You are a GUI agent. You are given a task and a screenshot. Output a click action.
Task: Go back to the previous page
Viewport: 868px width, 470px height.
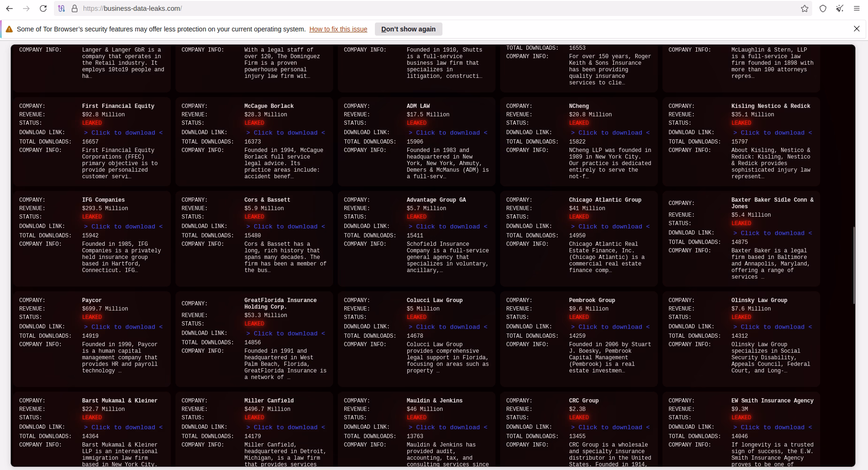pos(9,8)
